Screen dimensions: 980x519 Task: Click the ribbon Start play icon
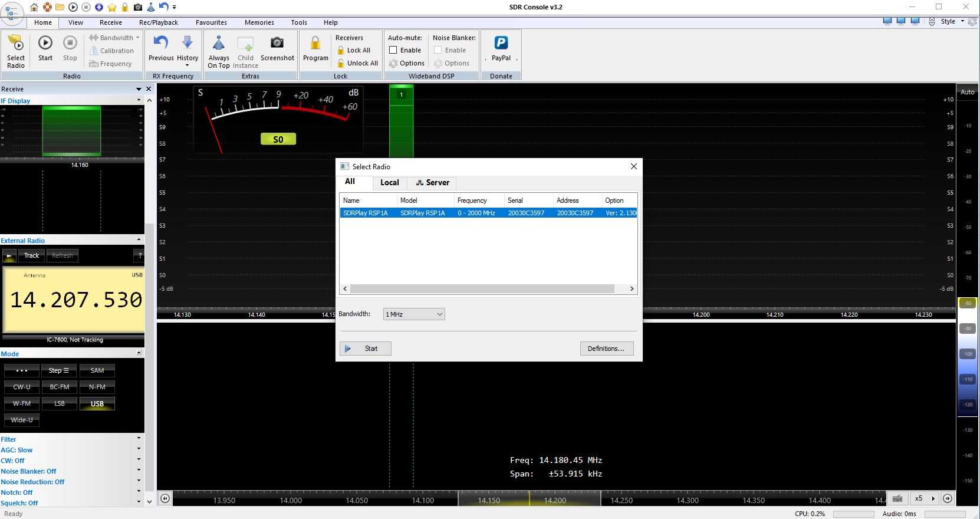tap(45, 44)
